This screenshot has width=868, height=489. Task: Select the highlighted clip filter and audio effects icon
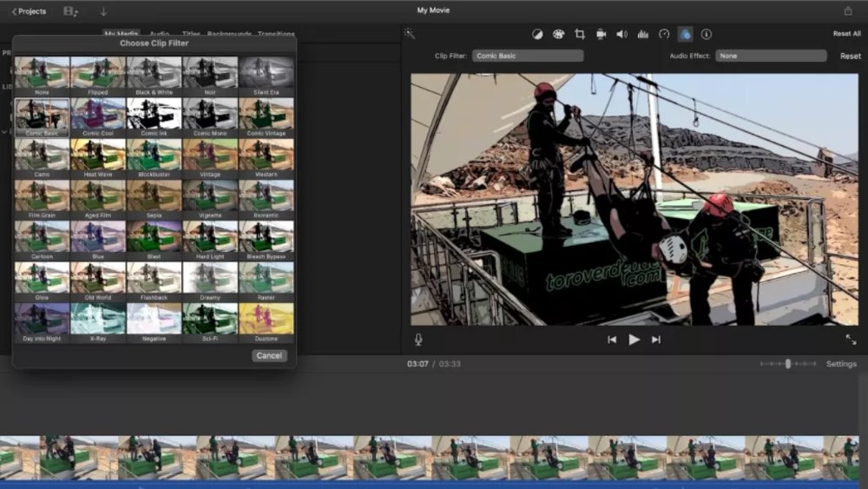[685, 35]
